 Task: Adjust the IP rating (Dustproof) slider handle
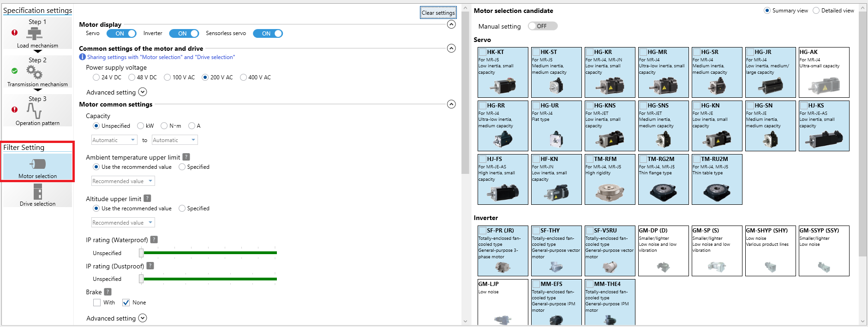(141, 279)
